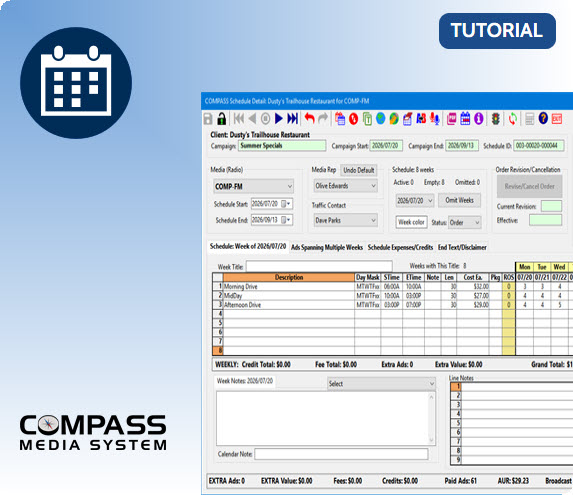
Task: Open Ads Spanning Multiple Weeks tab
Action: click(x=327, y=247)
